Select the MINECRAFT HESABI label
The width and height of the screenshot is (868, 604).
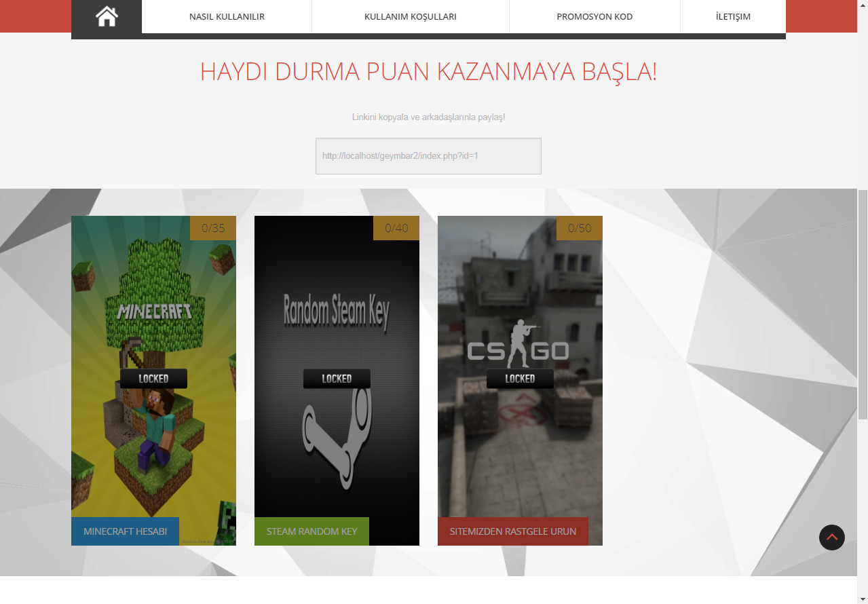point(125,531)
